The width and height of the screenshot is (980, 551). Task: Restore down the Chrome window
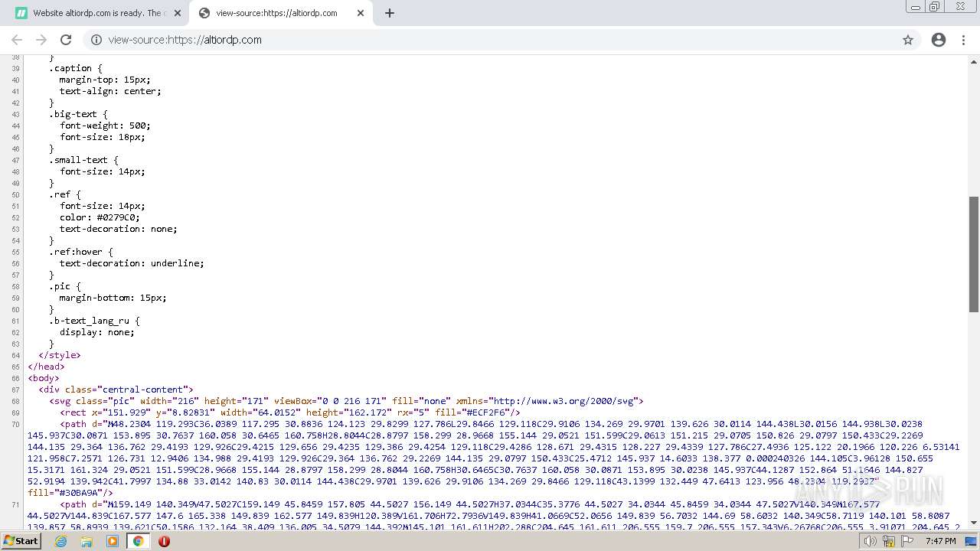(935, 7)
